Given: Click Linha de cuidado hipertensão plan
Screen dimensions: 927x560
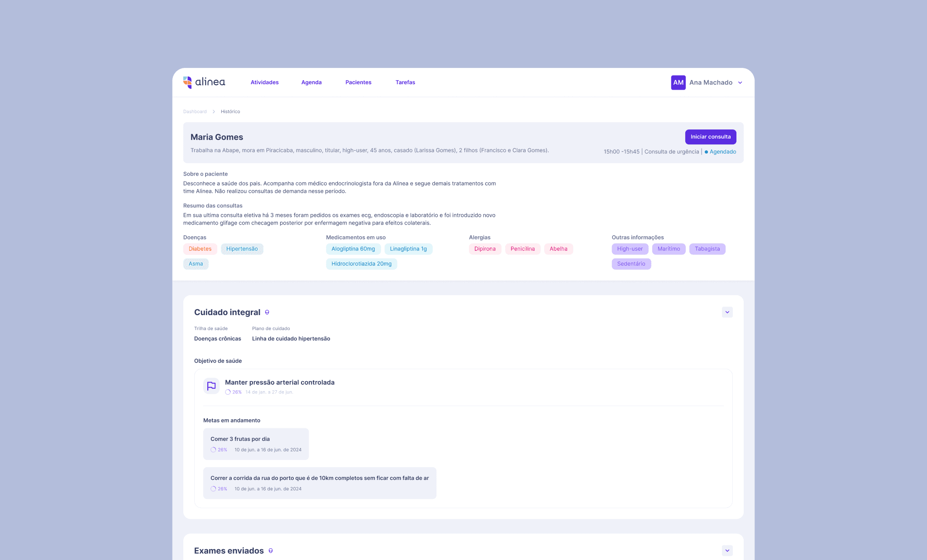Looking at the screenshot, I should pos(291,339).
